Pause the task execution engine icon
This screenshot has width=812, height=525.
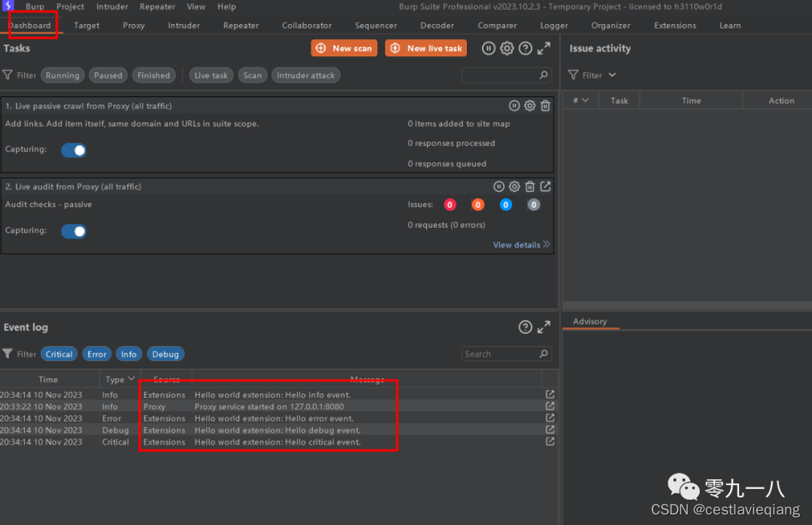[x=489, y=48]
